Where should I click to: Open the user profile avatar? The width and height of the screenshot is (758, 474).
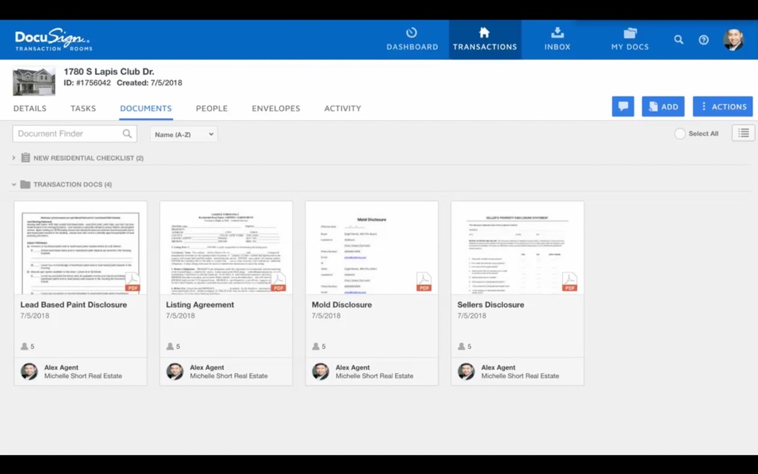coord(733,40)
